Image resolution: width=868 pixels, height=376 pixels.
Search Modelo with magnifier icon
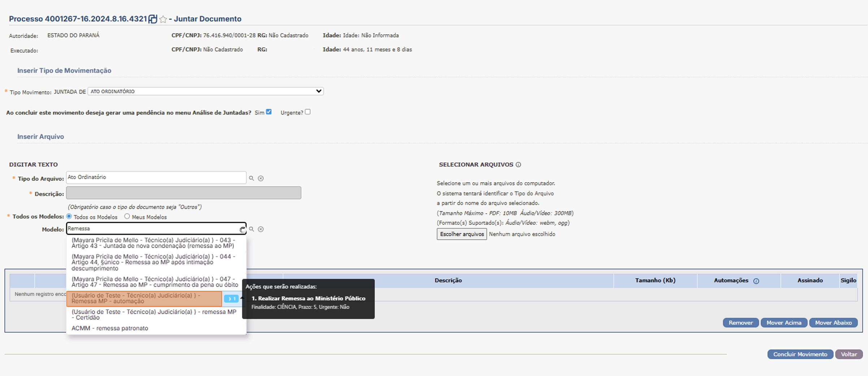(x=252, y=229)
